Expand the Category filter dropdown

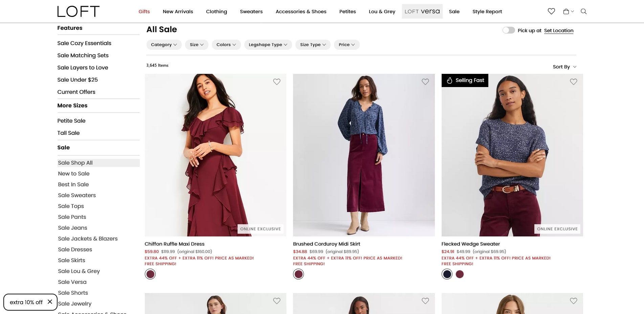[x=164, y=45]
